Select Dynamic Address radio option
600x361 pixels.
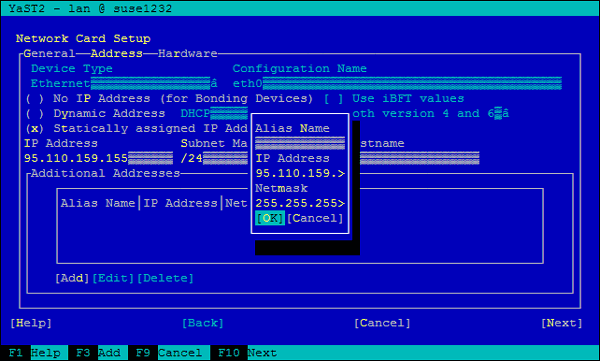(95, 113)
